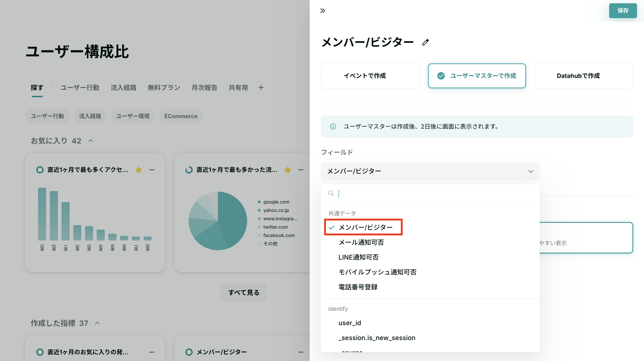Viewport: 644px width, 361px height.
Task: Click すべて見る button
Action: [244, 292]
